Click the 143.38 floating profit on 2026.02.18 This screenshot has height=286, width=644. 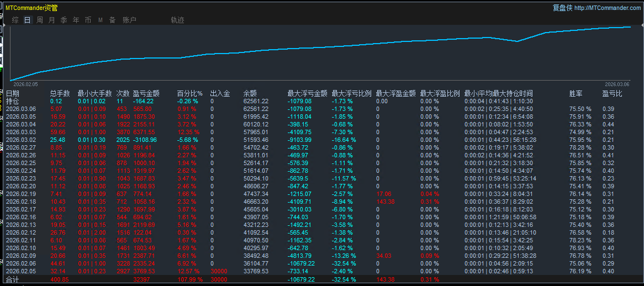tap(386, 202)
